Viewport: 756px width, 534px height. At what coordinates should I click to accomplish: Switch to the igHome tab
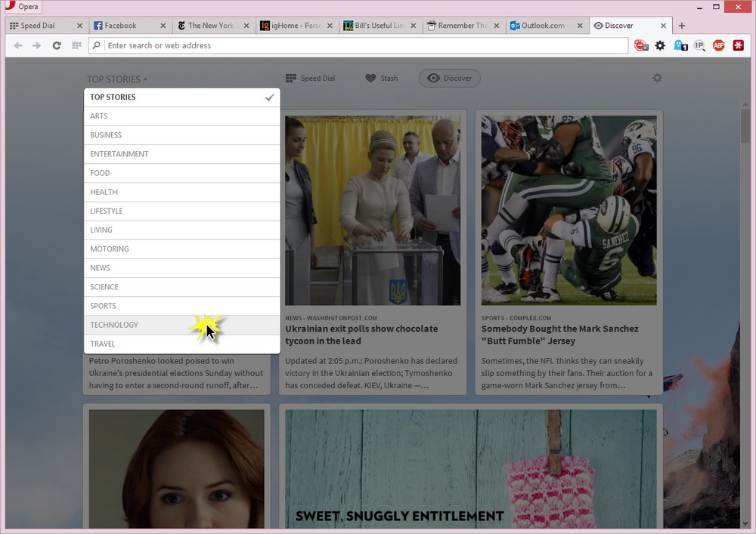coord(297,26)
